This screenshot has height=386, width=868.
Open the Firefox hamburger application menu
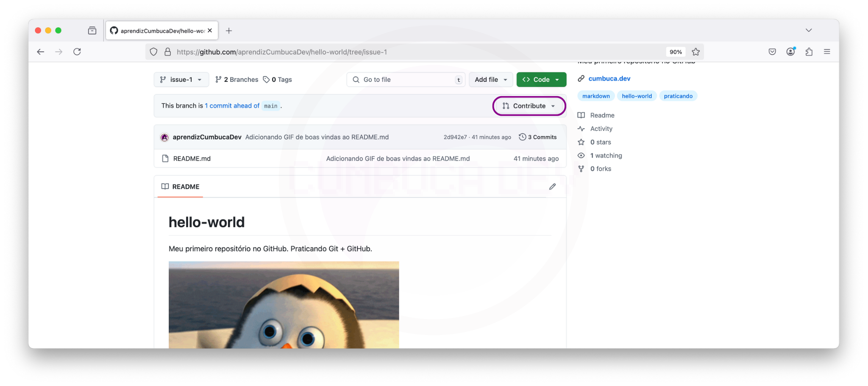coord(826,52)
